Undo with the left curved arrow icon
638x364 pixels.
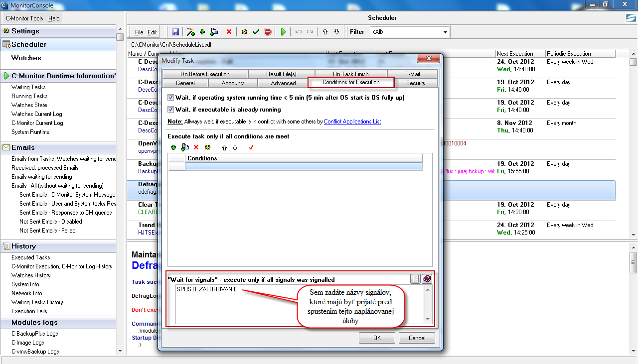(299, 32)
